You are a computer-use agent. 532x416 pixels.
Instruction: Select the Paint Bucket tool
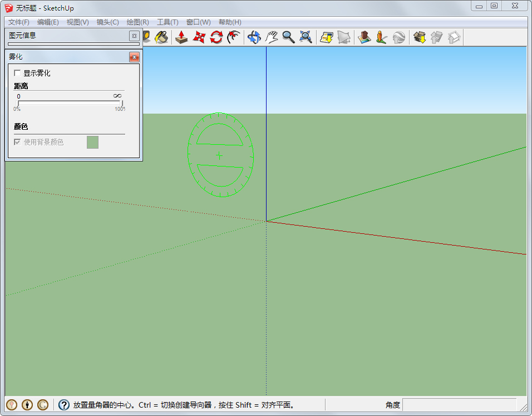click(161, 37)
